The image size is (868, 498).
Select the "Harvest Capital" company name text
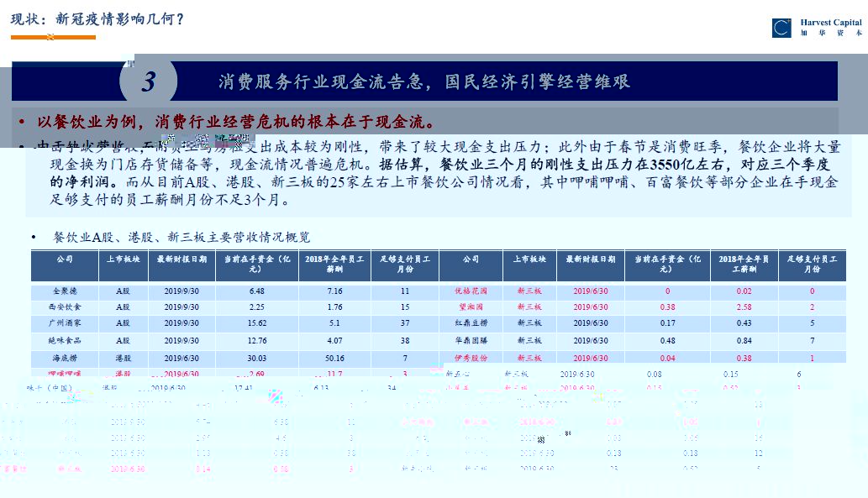tap(831, 23)
